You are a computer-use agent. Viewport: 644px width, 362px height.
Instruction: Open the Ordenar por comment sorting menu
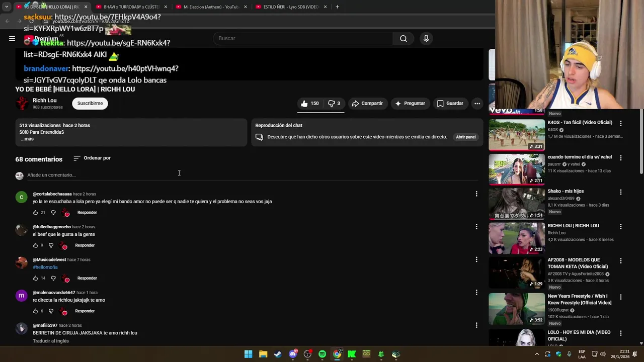[x=92, y=158]
